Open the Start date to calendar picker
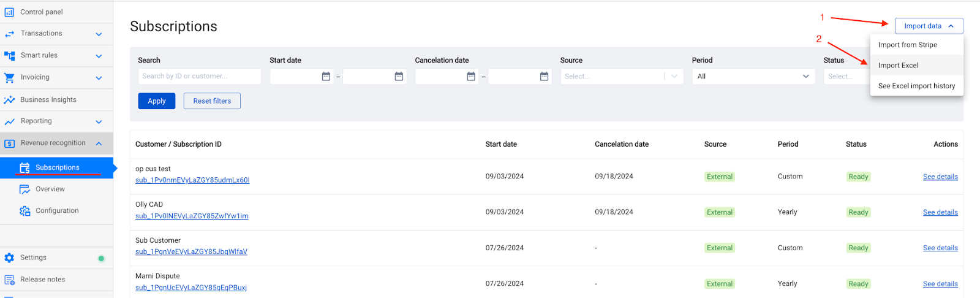The width and height of the screenshot is (980, 298). tap(399, 77)
